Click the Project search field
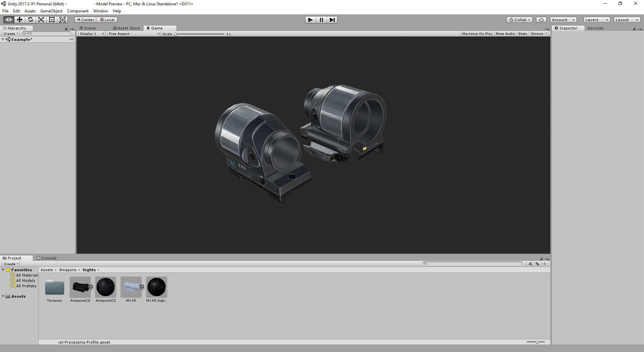 tap(473, 264)
